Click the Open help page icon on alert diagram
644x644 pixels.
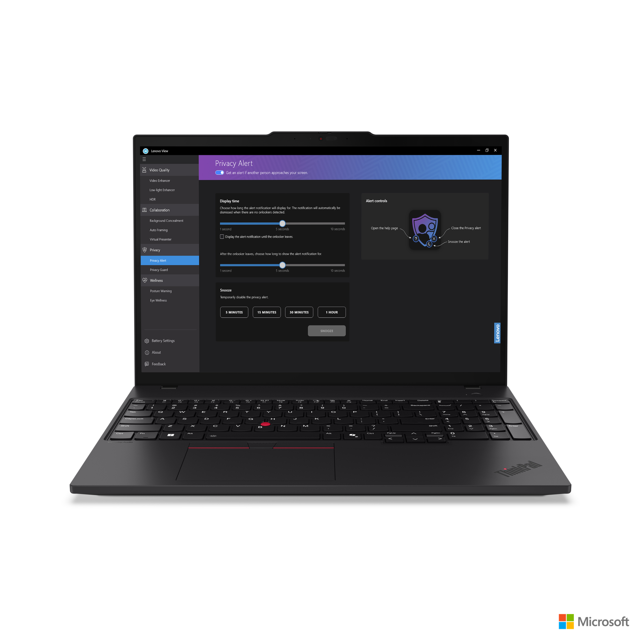(415, 239)
